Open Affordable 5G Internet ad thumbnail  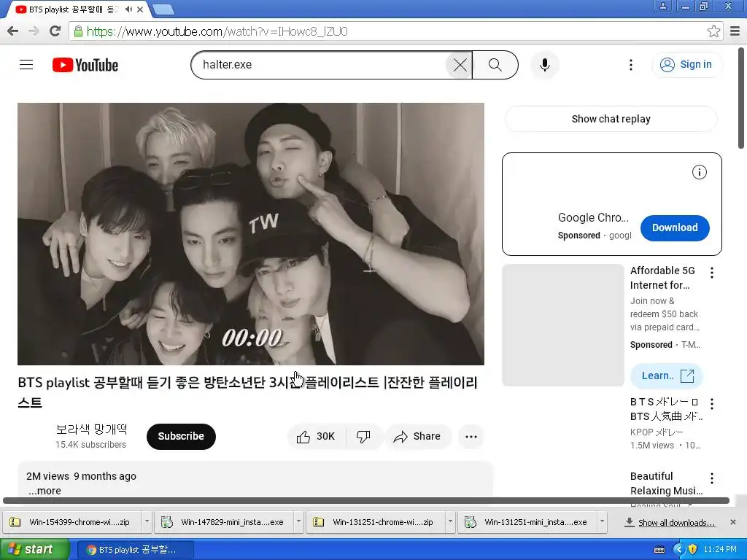point(563,325)
